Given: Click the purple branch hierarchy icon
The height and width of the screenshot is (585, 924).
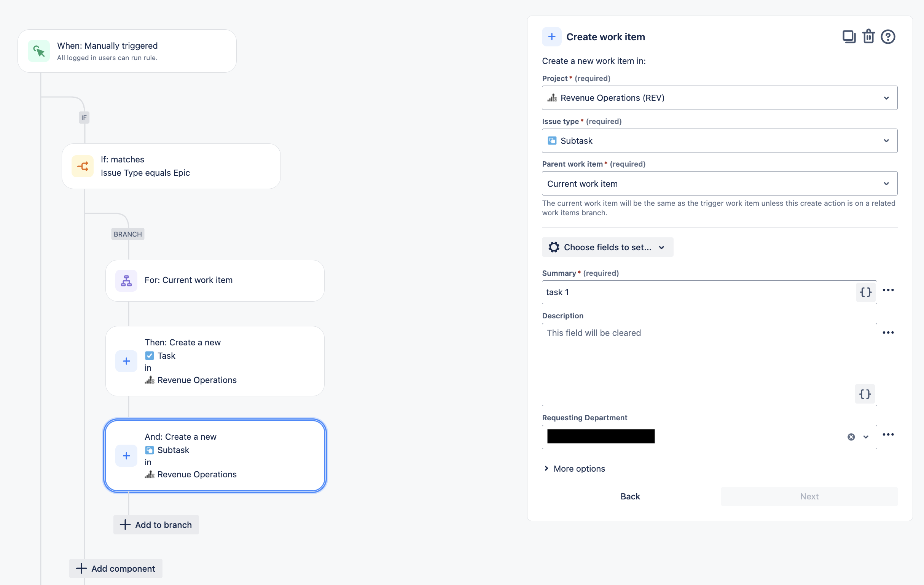Looking at the screenshot, I should click(x=126, y=281).
